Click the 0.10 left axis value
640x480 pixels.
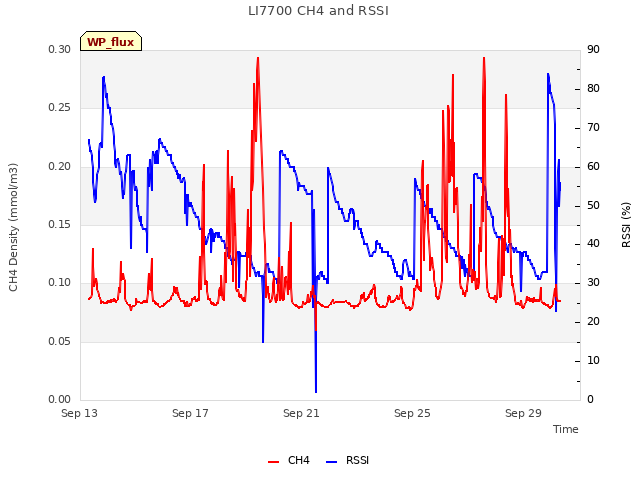[x=60, y=282]
